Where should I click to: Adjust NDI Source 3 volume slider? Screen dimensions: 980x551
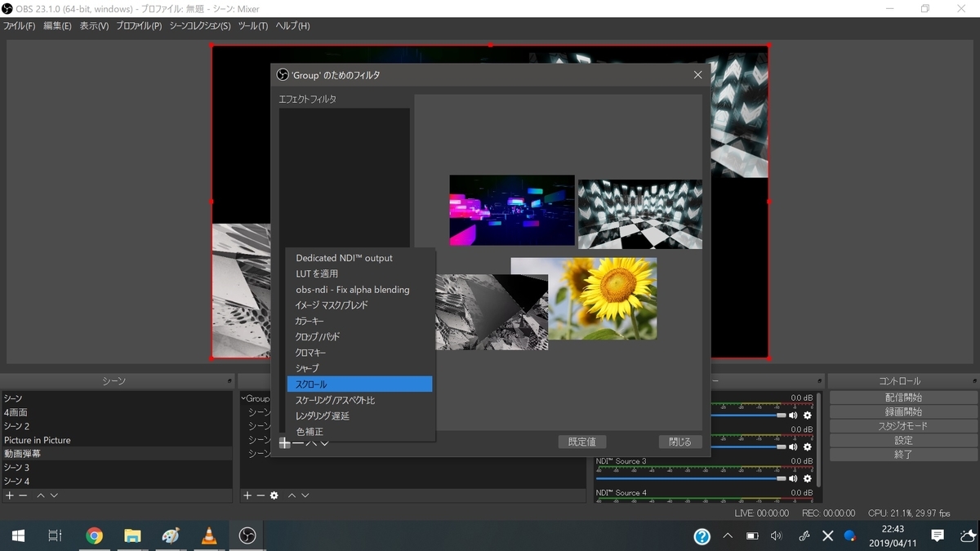tap(691, 478)
